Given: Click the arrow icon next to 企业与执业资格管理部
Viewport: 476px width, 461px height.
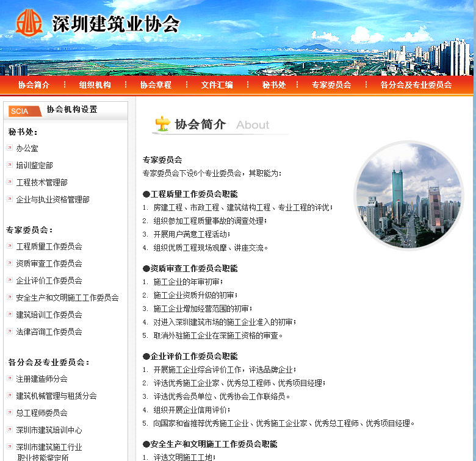Looking at the screenshot, I should (10, 199).
